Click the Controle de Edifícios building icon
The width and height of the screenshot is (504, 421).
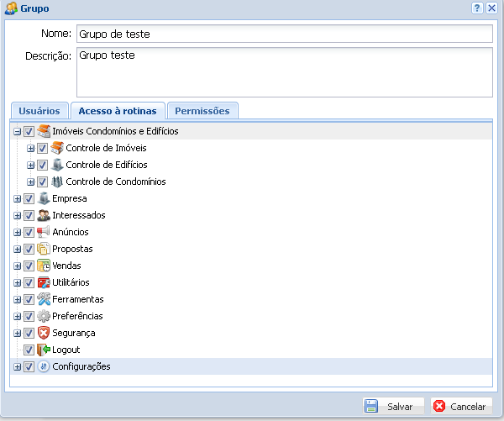[x=57, y=165]
